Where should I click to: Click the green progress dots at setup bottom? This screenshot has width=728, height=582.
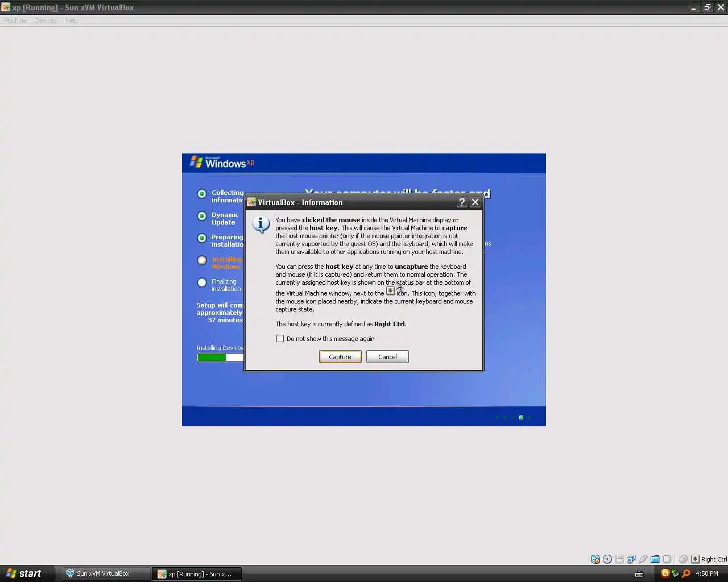(x=513, y=417)
